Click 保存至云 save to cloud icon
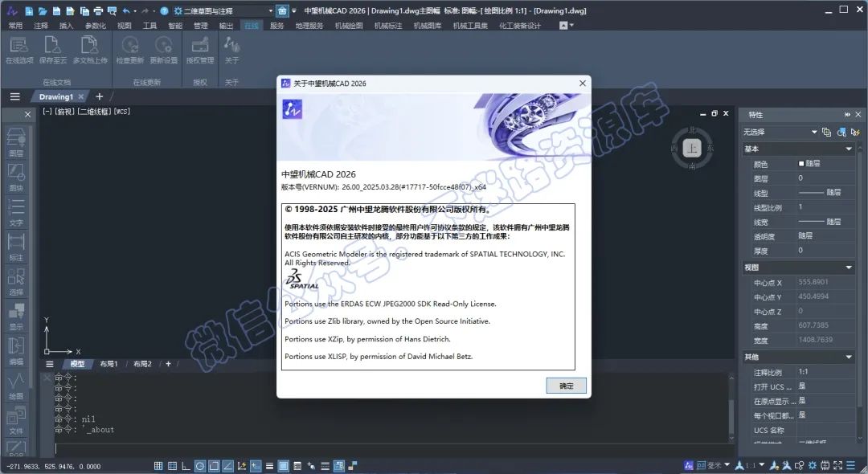The height and width of the screenshot is (474, 868). 52,51
